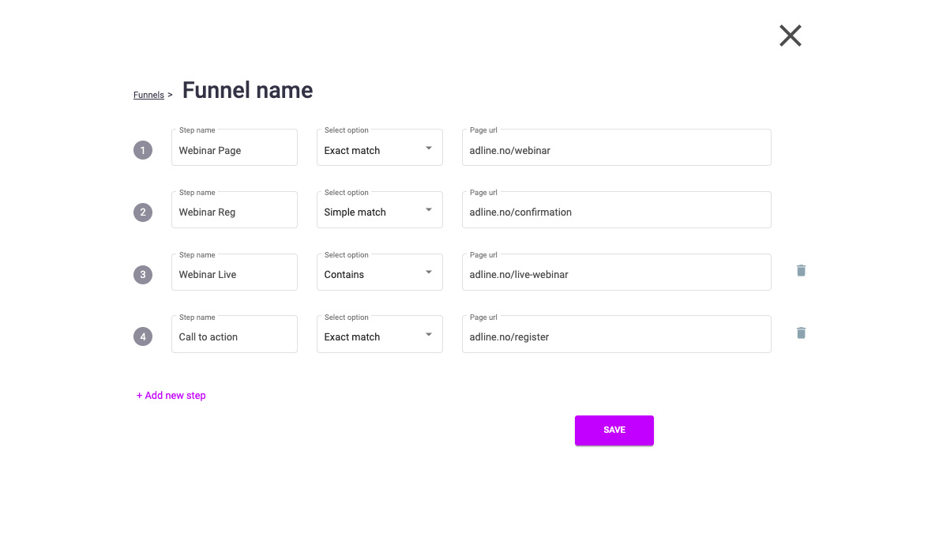Delete the Call to action step
This screenshot has height=560, width=939.
click(x=801, y=333)
